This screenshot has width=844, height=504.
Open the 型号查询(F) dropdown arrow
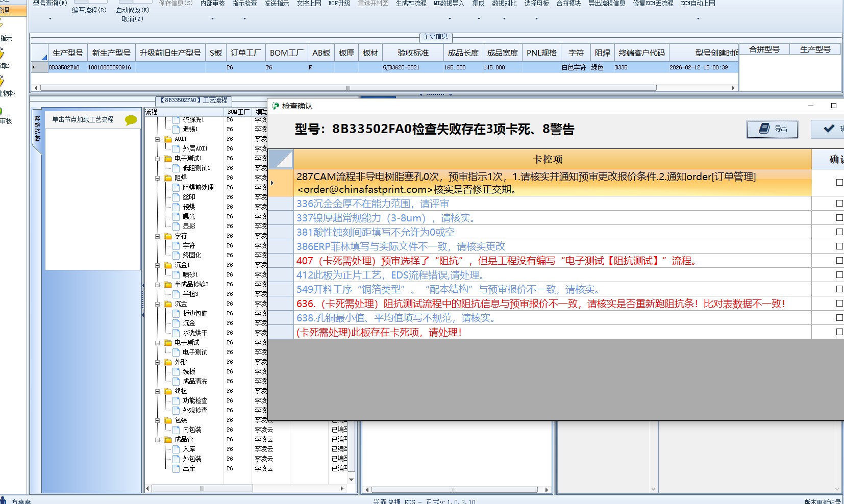click(x=50, y=19)
